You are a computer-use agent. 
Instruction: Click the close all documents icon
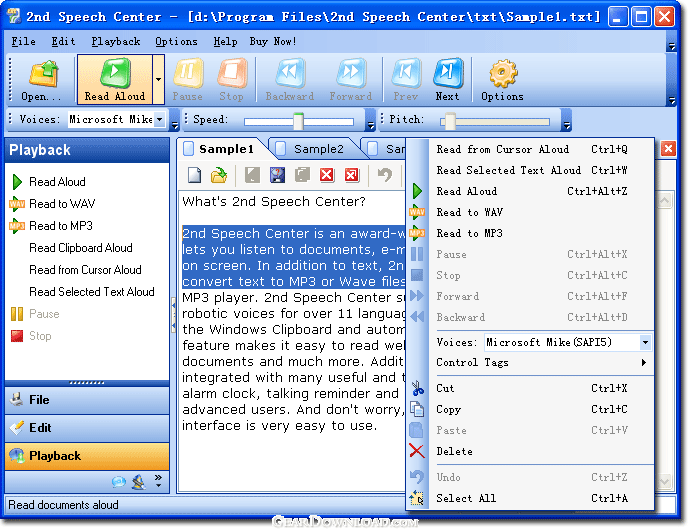[352, 175]
